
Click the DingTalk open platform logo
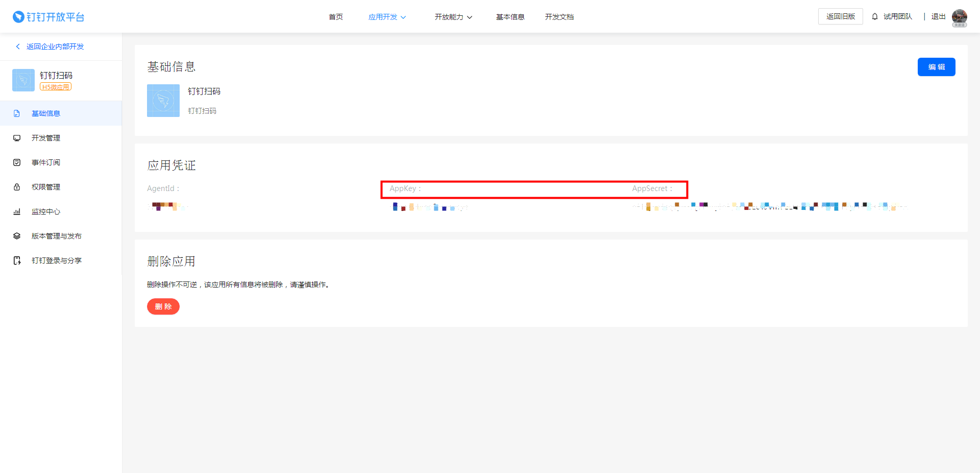point(48,17)
